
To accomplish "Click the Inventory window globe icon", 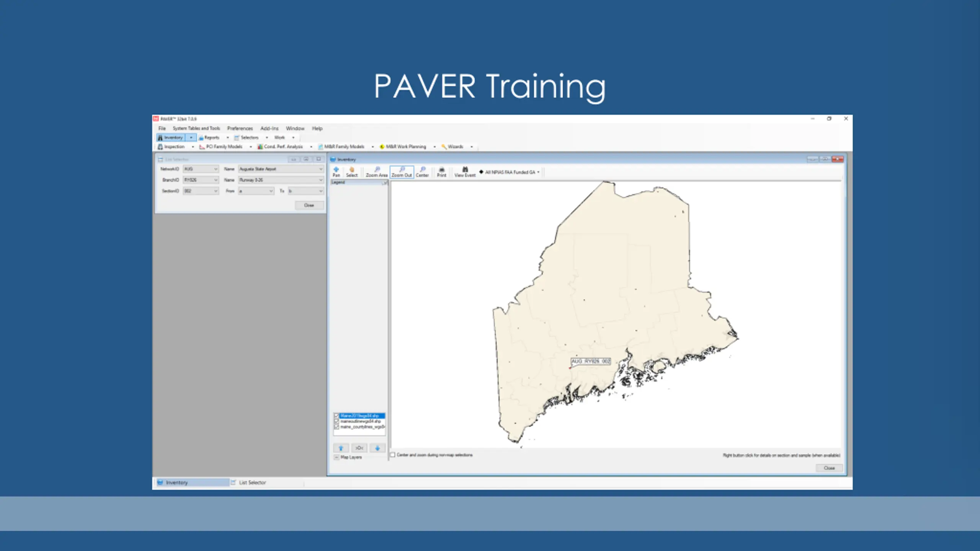I will pos(333,159).
